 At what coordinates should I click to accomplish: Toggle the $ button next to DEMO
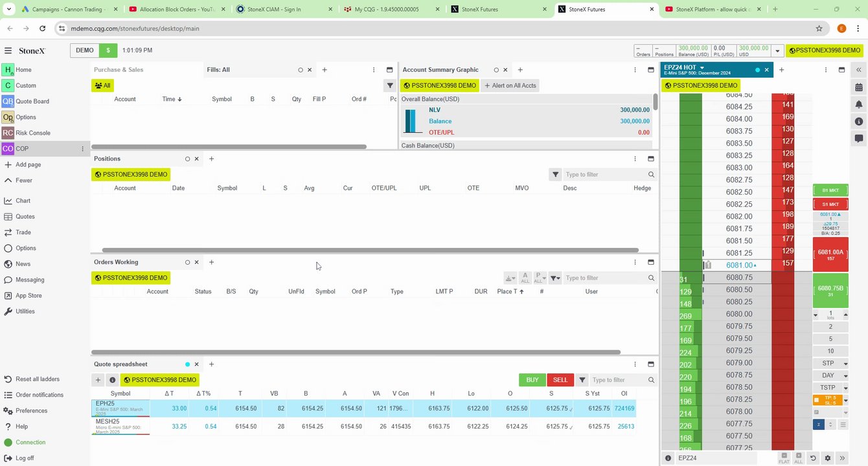pyautogui.click(x=108, y=50)
